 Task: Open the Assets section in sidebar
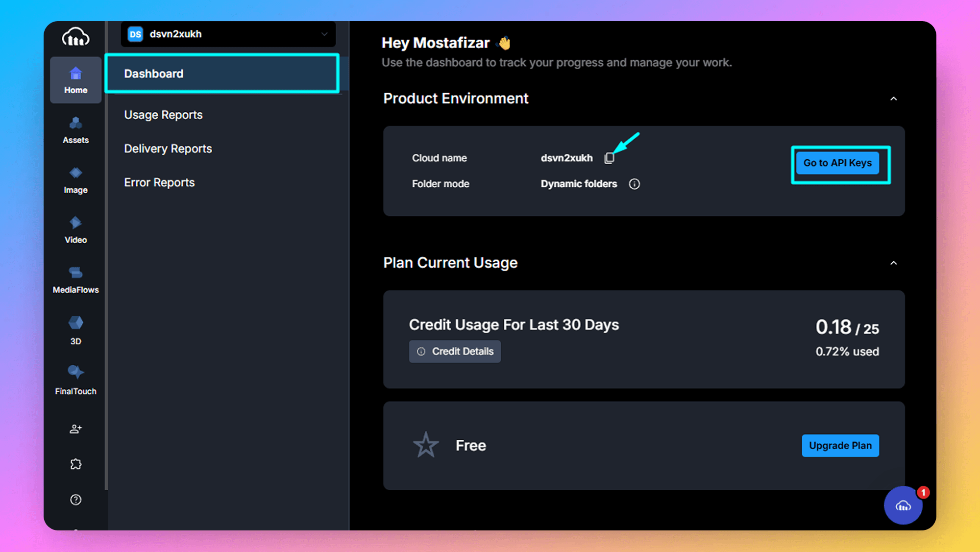click(x=75, y=130)
